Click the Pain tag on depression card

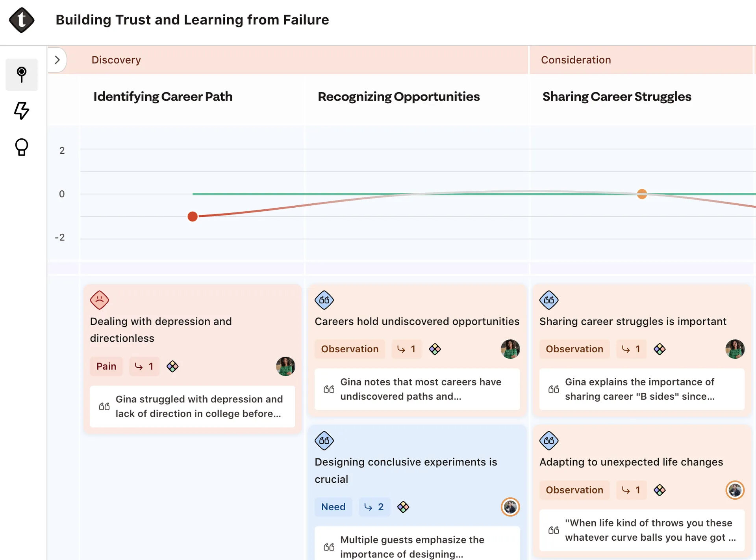[x=106, y=367]
